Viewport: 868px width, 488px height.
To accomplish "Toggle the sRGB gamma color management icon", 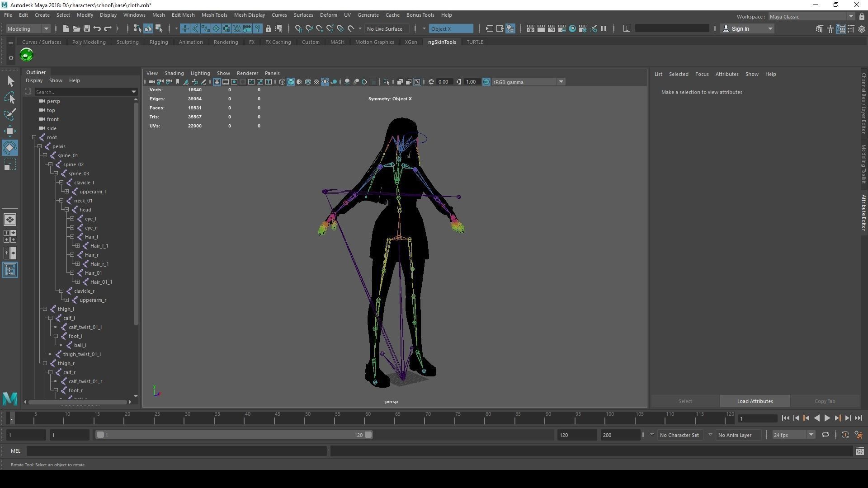I will pyautogui.click(x=486, y=82).
